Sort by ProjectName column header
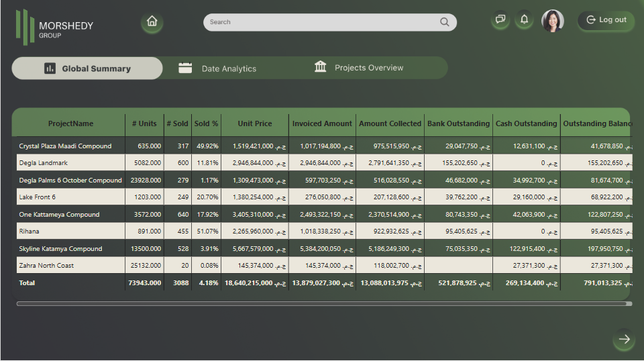The height and width of the screenshot is (361, 644). click(70, 123)
